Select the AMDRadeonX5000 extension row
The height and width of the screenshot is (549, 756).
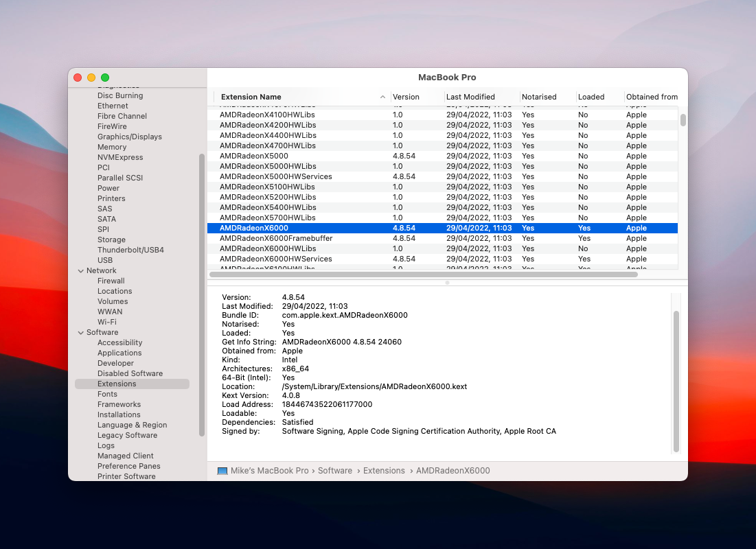[443, 156]
